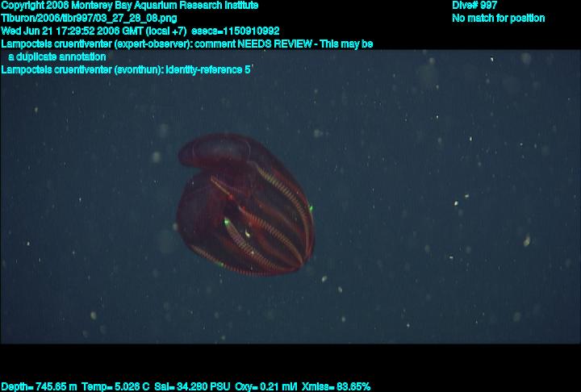Viewport: 581px width, 392px height.
Task: Select the svonthun identity-reference 5 annotation
Action: point(126,69)
